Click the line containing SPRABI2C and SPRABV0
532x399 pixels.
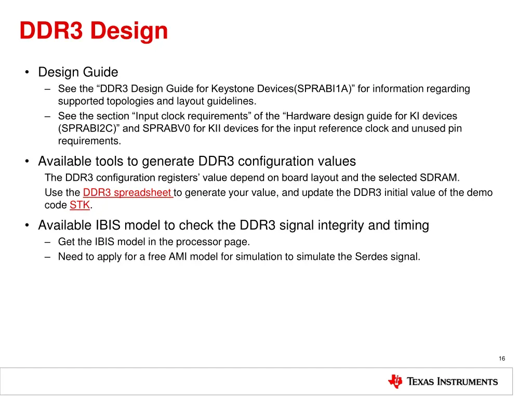coord(260,129)
